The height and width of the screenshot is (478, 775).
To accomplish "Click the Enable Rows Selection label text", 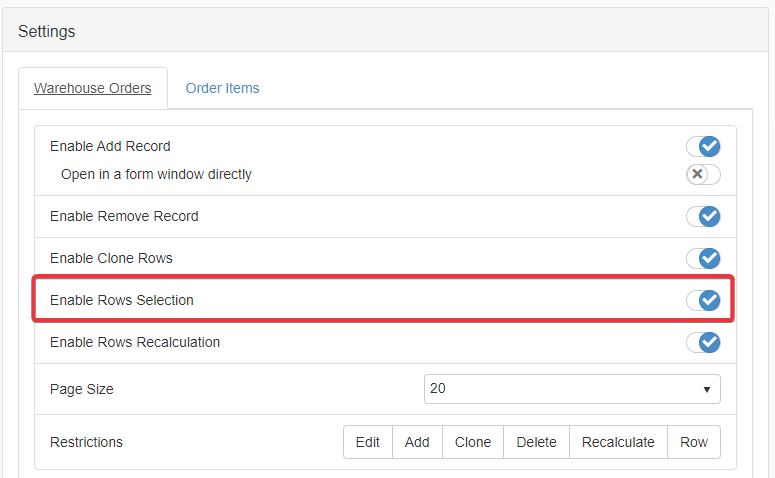I will [122, 300].
